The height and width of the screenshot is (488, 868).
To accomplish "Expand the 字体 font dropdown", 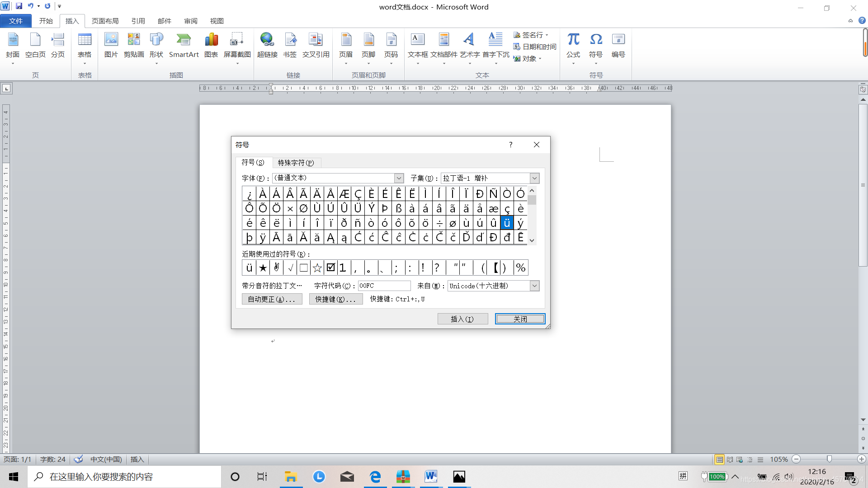I will (x=399, y=178).
